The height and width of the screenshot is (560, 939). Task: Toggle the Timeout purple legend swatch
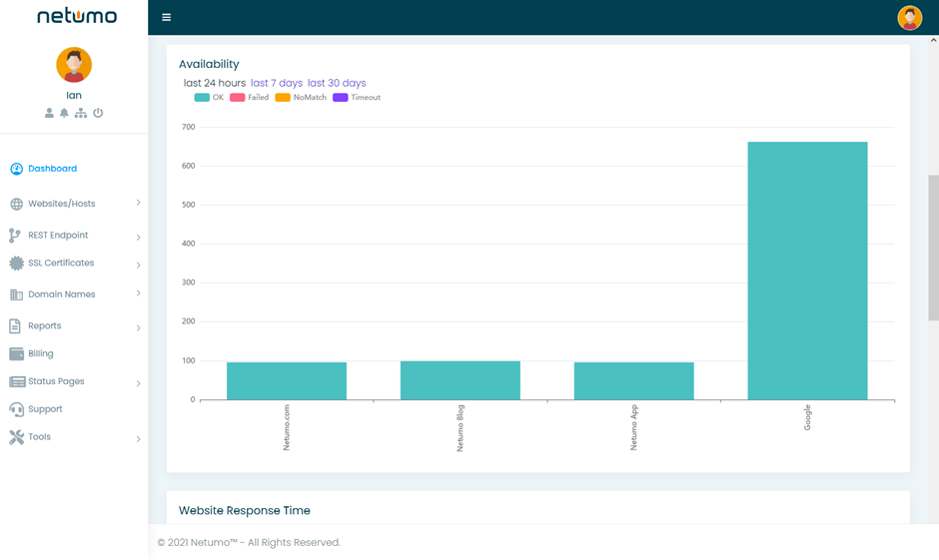(x=341, y=98)
